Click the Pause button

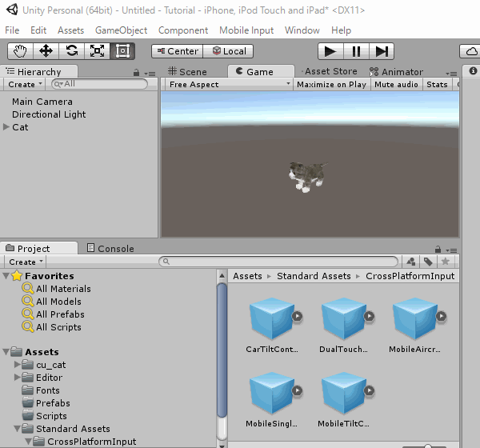[x=356, y=51]
